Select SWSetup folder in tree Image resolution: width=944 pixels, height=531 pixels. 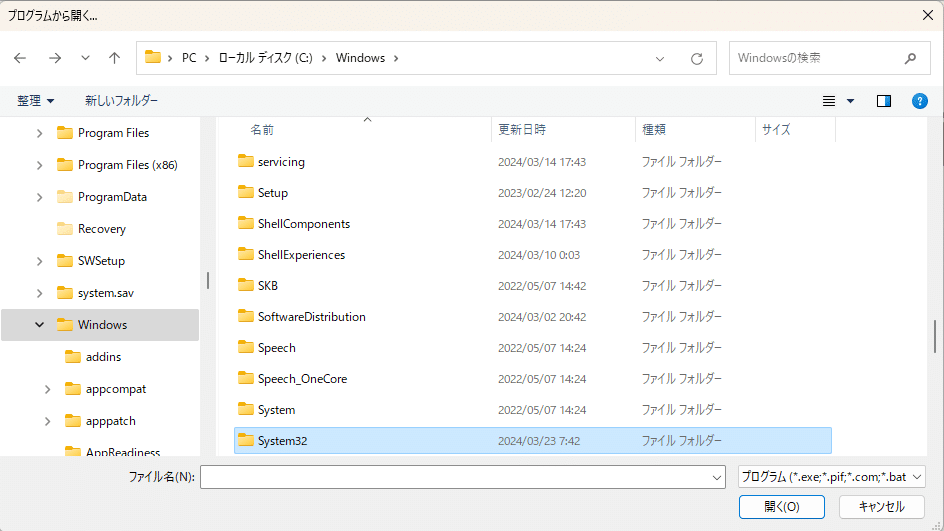click(101, 261)
